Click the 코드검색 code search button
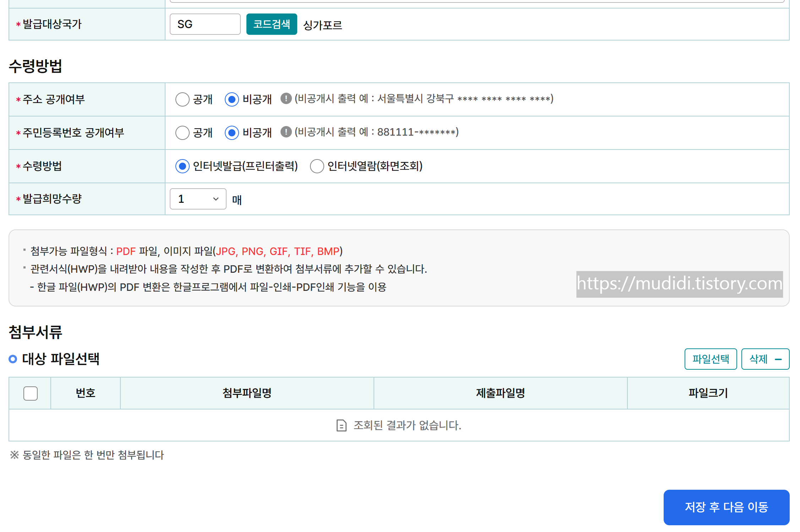 point(272,24)
